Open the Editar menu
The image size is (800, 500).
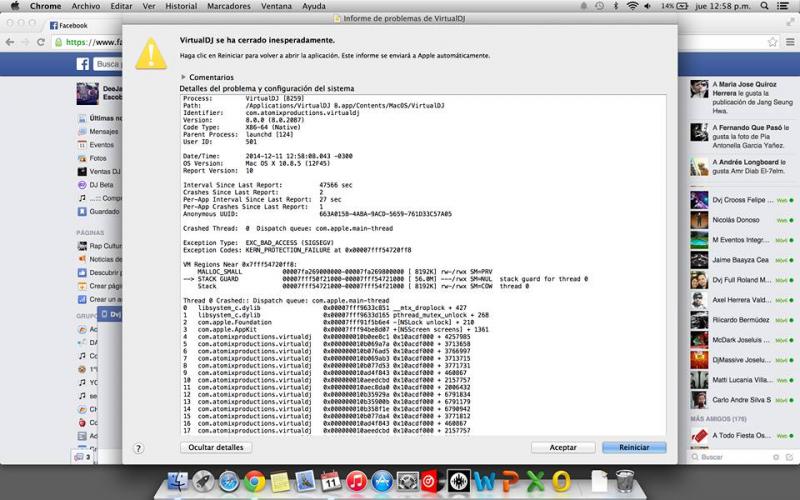click(x=121, y=6)
